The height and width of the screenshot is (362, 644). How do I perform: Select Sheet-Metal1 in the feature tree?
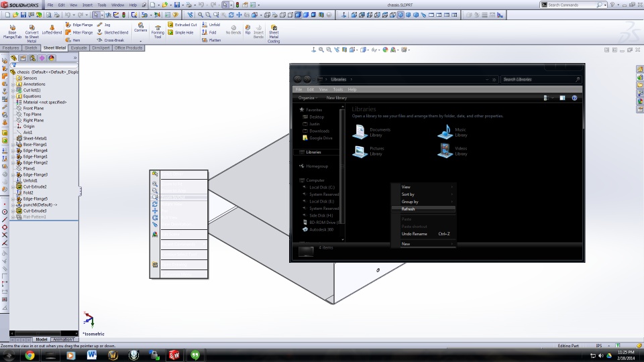point(35,138)
